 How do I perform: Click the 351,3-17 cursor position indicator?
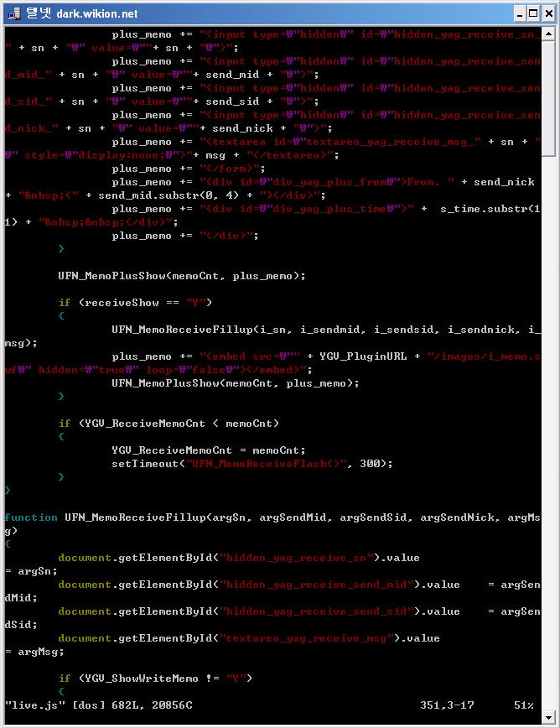pos(450,705)
